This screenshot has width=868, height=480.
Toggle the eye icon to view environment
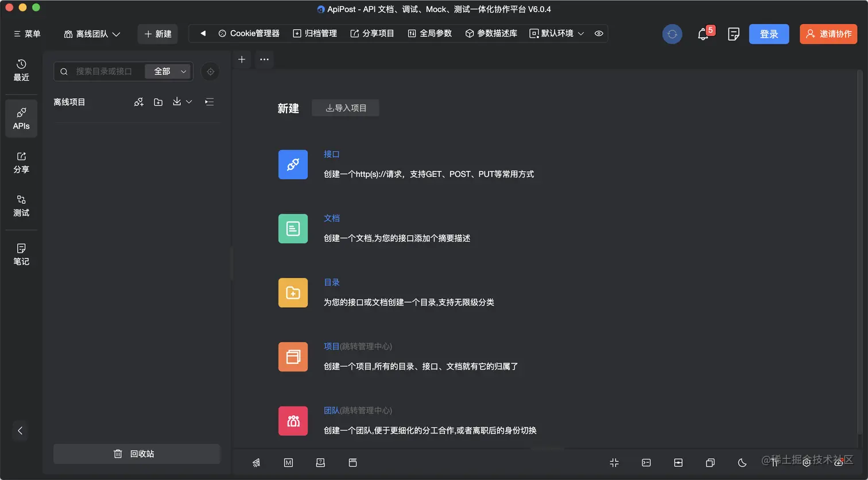(x=599, y=33)
